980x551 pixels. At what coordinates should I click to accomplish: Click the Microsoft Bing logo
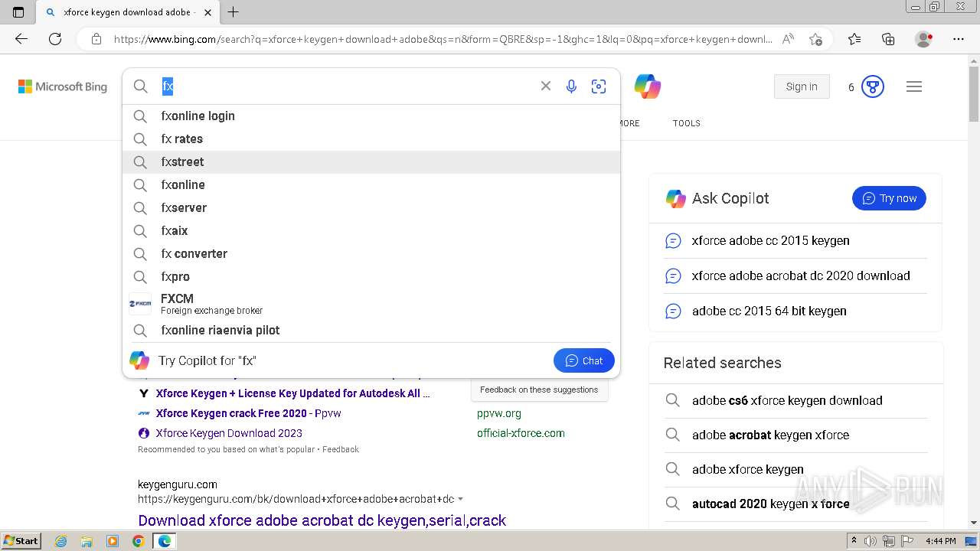(63, 86)
